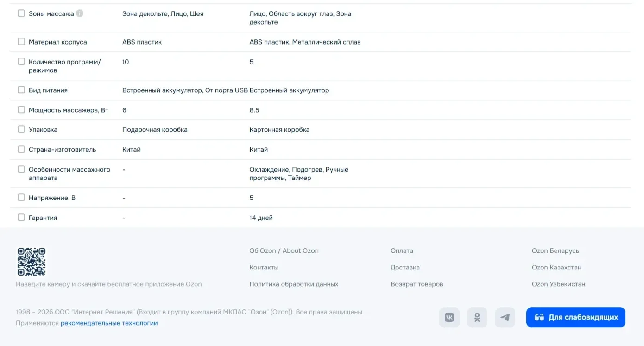This screenshot has height=346, width=644.
Task: Visit the Ozon Узбекистан link
Action: coord(559,284)
